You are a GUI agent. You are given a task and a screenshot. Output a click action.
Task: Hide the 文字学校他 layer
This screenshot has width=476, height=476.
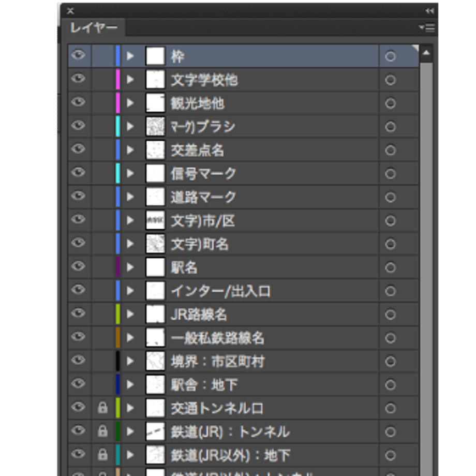(x=78, y=79)
